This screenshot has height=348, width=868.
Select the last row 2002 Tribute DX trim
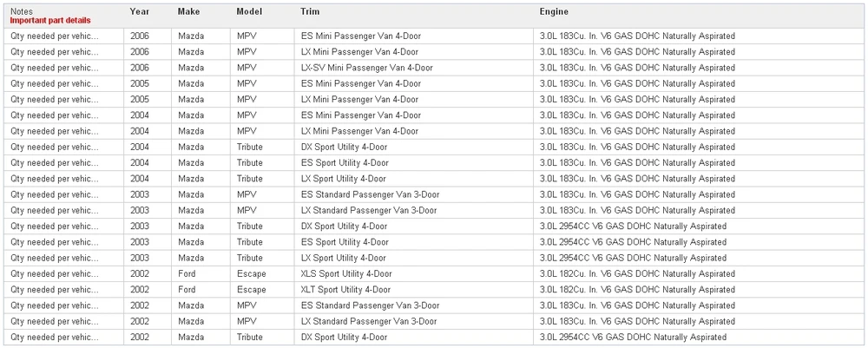click(x=344, y=338)
